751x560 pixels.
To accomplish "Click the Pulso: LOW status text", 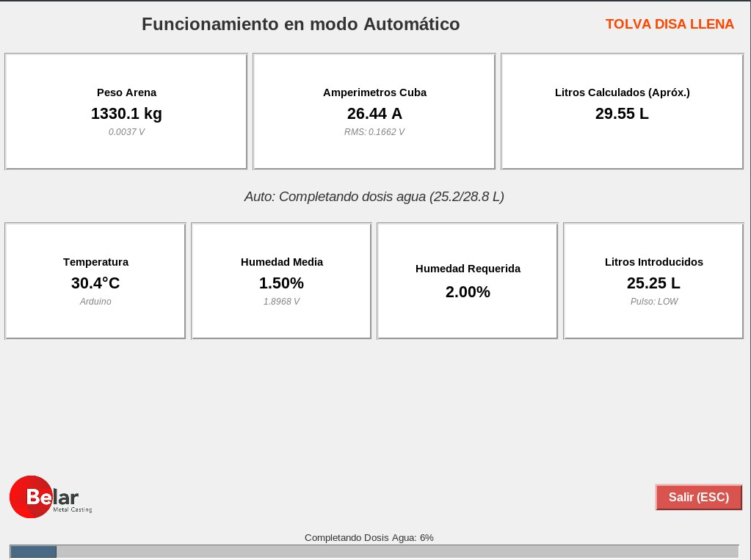I will pos(654,302).
